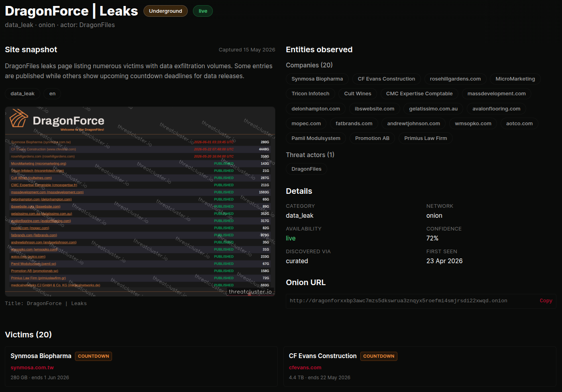This screenshot has width=562, height=392.
Task: Click the "Title: DragonForce | Leaks" caption
Action: tap(46, 303)
